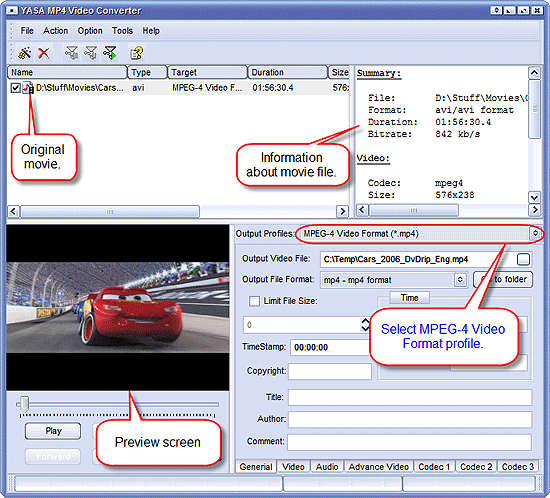The height and width of the screenshot is (498, 550).
Task: Click the first filter convert toolbar icon
Action: [71, 53]
